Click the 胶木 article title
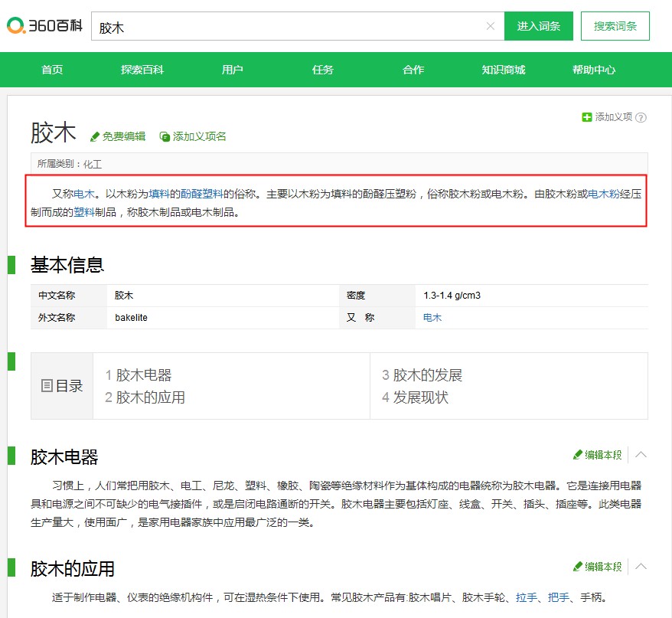 pyautogui.click(x=53, y=132)
